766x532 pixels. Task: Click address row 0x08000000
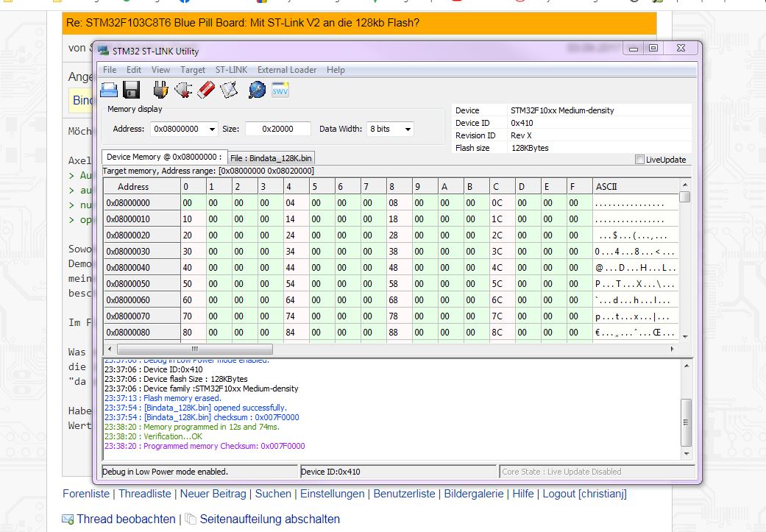(x=142, y=203)
